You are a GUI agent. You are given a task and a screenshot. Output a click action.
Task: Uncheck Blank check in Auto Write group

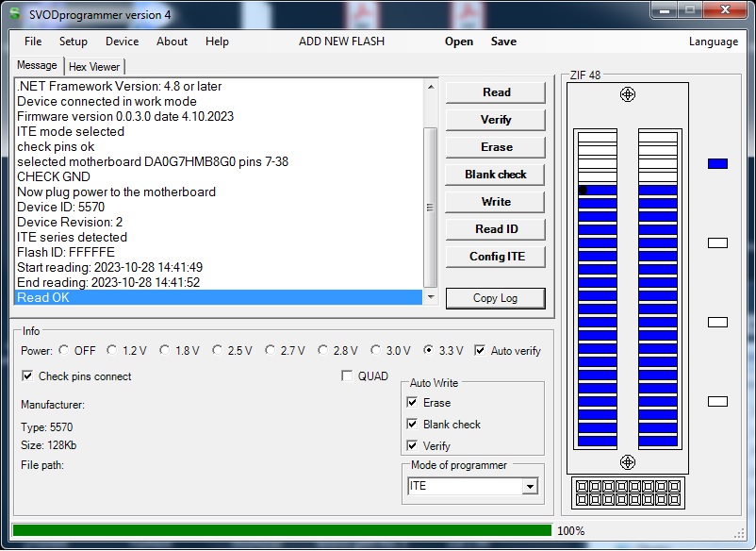pos(412,425)
